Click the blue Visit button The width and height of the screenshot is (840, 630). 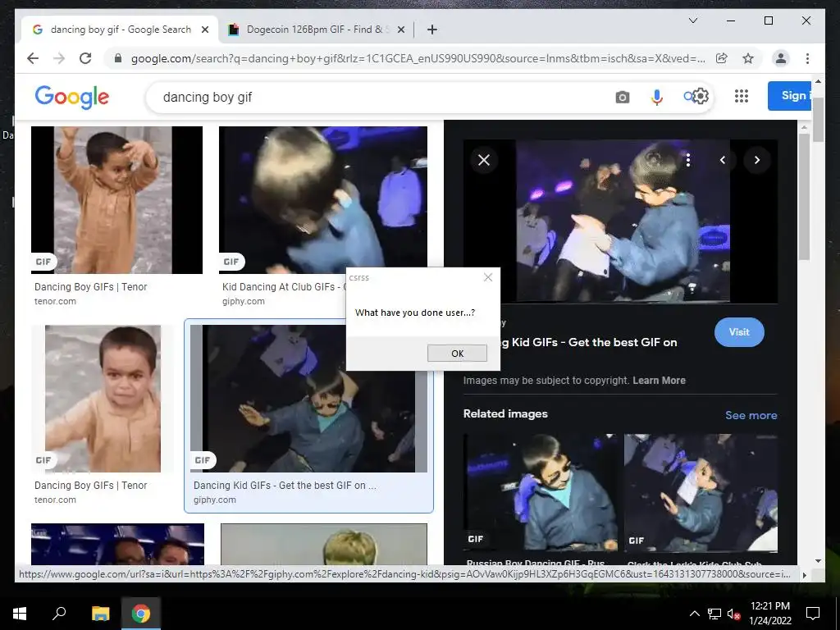[x=739, y=332]
